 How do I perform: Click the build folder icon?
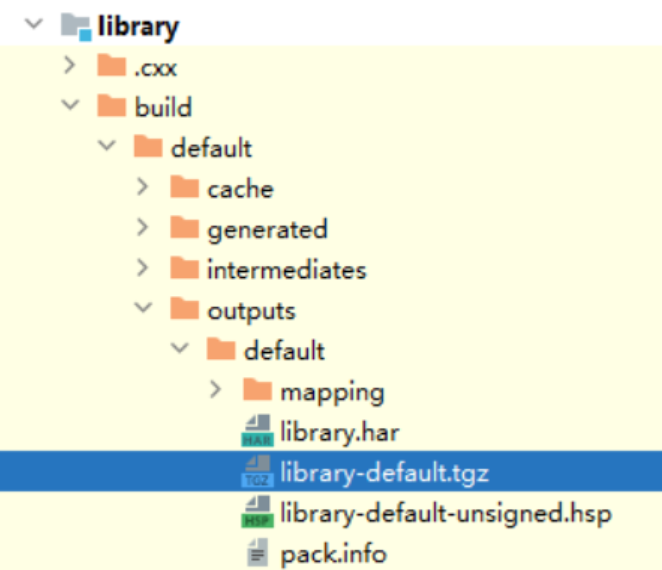pyautogui.click(x=111, y=107)
